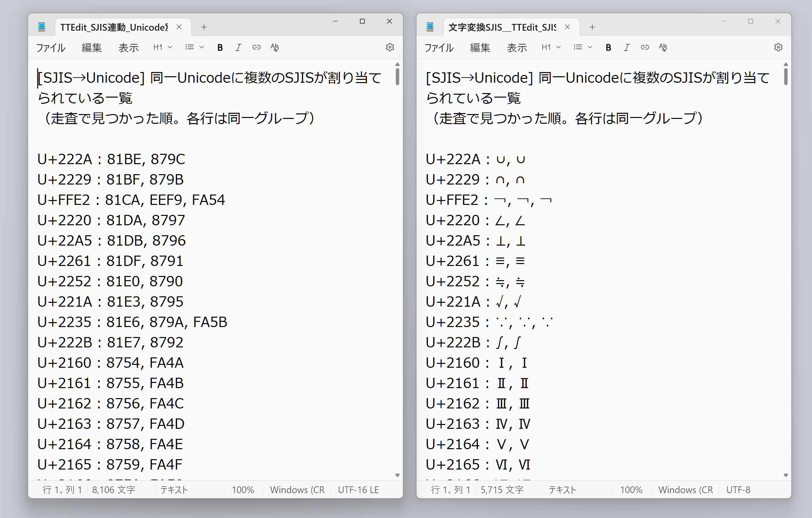The width and height of the screenshot is (812, 518).
Task: Open settings gear in right Notepad window
Action: 778,48
